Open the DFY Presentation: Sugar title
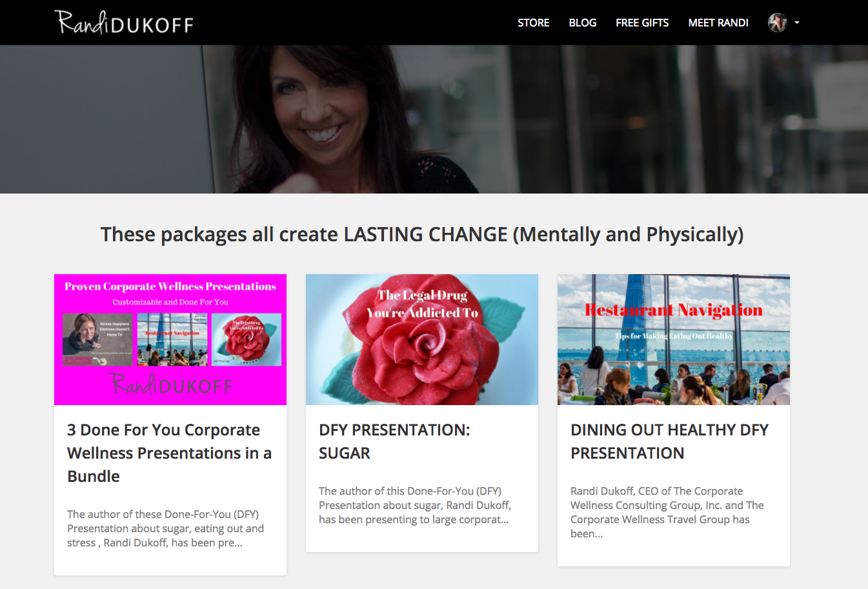 394,441
